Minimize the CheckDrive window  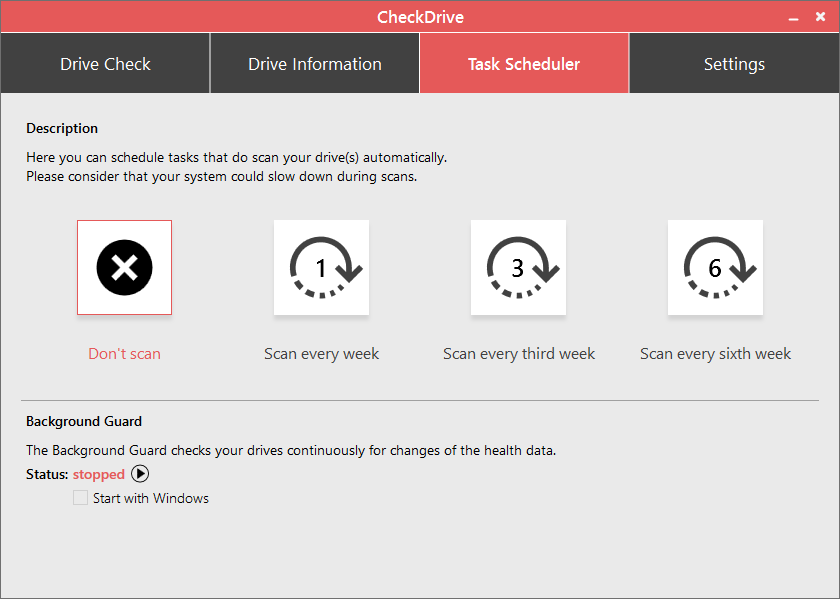pyautogui.click(x=793, y=18)
